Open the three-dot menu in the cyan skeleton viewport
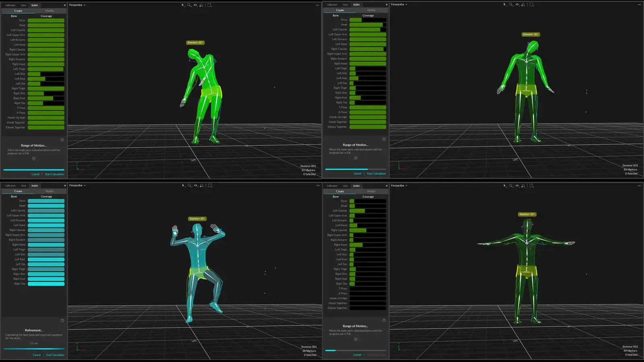 (317, 185)
